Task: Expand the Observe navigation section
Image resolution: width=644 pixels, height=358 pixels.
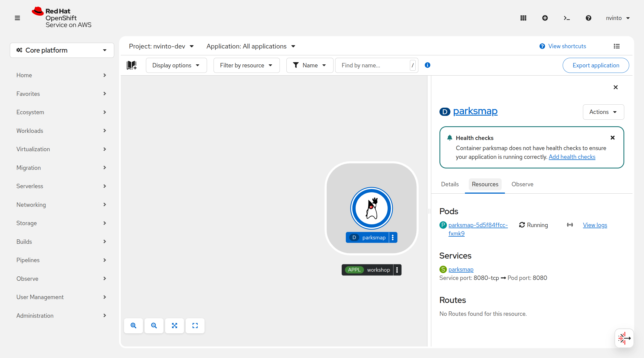Action: point(62,279)
